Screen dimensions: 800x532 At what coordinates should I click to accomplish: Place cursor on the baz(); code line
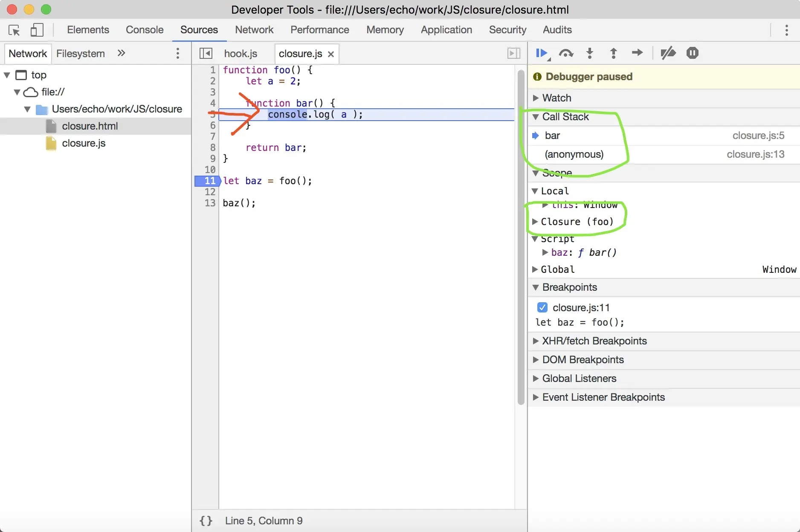[239, 203]
